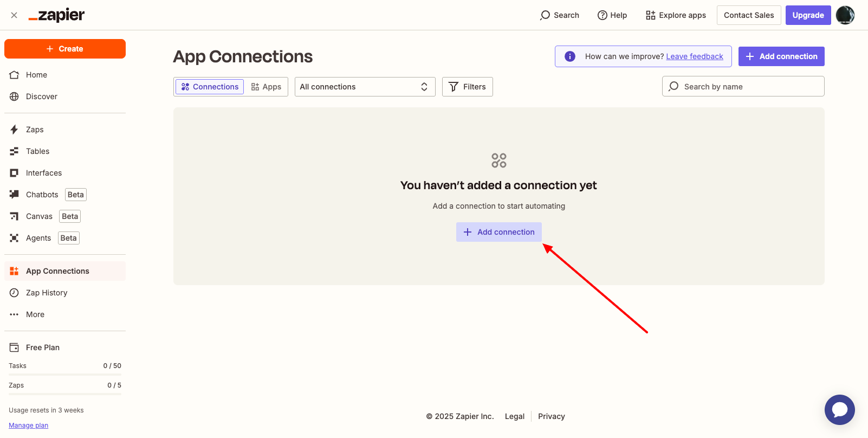Click the "© 2025 Zapier Inc." footer text

(x=460, y=416)
